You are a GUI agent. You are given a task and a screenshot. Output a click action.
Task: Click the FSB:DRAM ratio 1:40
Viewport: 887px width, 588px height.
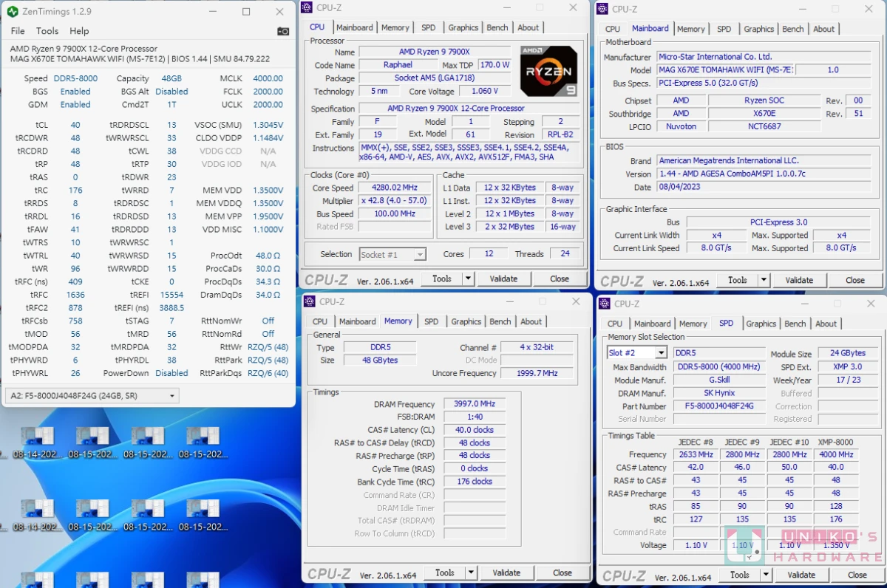pyautogui.click(x=475, y=417)
